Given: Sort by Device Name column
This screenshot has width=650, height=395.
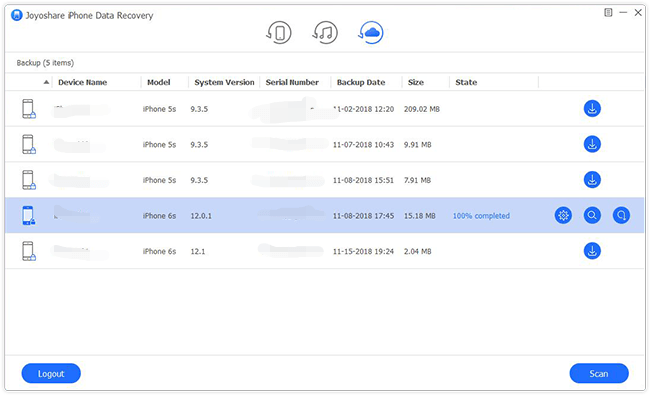Looking at the screenshot, I should pyautogui.click(x=82, y=82).
